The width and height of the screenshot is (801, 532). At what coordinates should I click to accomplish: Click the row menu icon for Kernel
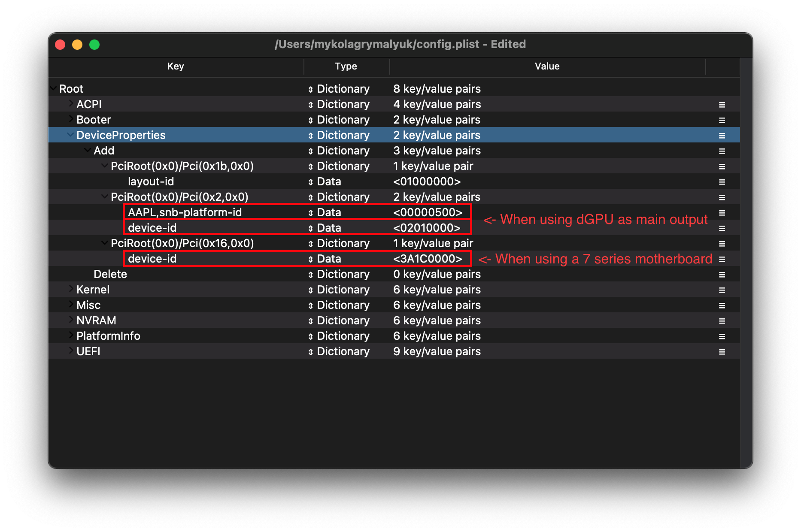[722, 290]
